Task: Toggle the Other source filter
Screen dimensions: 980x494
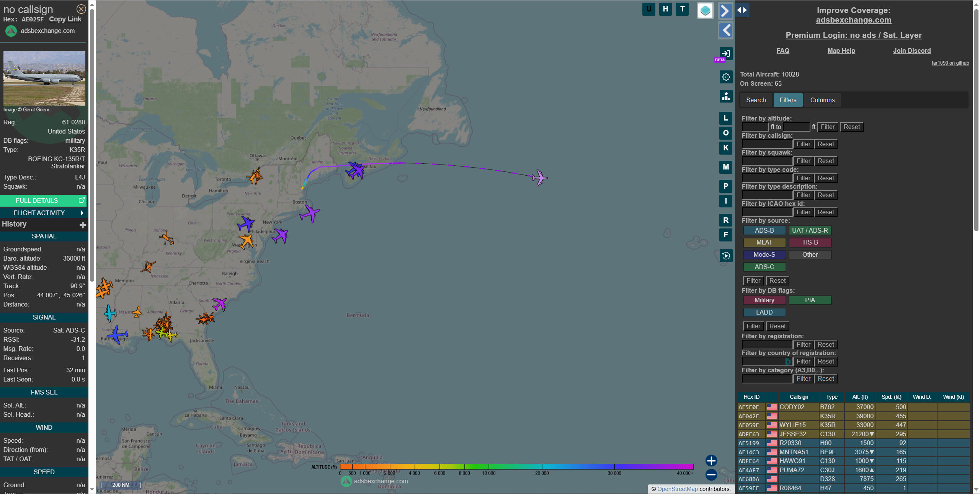Action: 810,255
